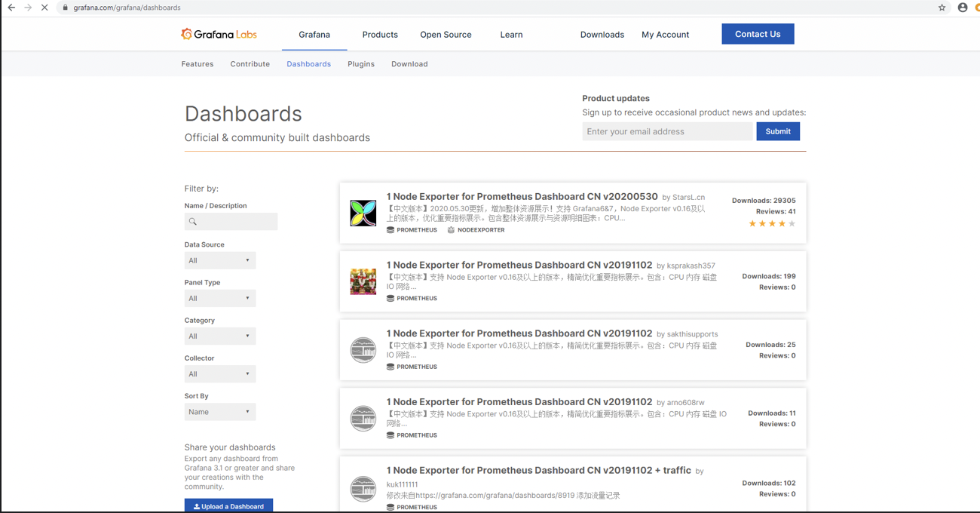Click the Upload a Dashboard button
This screenshot has height=513, width=980.
click(x=228, y=506)
